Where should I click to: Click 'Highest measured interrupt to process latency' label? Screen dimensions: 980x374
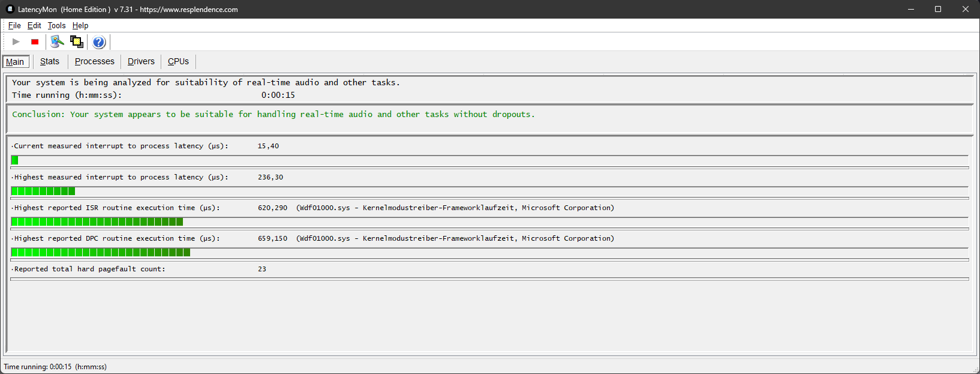click(x=121, y=177)
